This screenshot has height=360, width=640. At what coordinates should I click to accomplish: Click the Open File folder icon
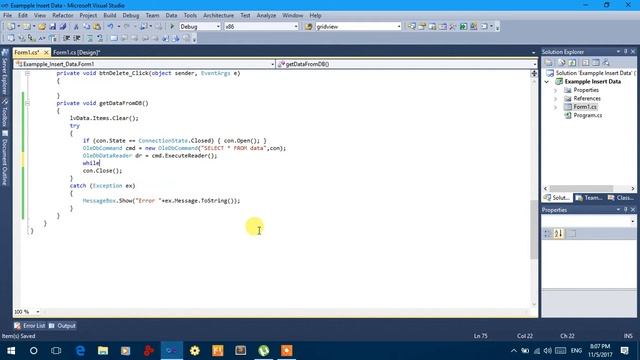(42, 27)
